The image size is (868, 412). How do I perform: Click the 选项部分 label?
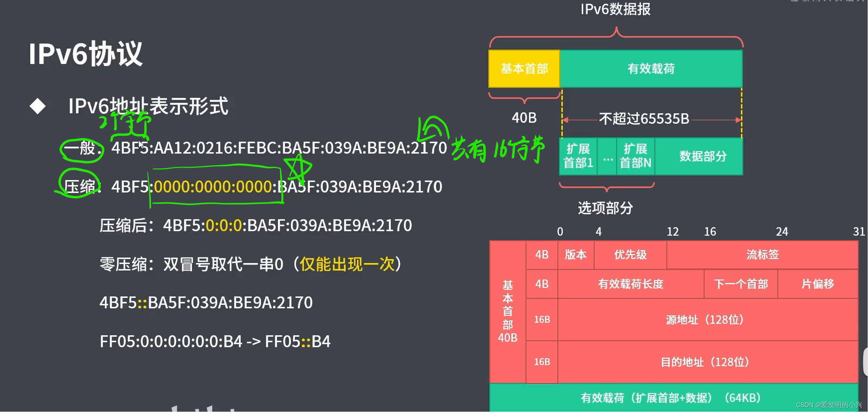click(605, 208)
